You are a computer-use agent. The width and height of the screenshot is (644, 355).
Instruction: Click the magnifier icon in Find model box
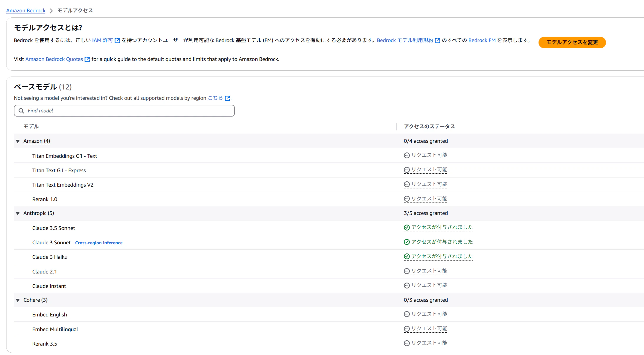coord(21,111)
